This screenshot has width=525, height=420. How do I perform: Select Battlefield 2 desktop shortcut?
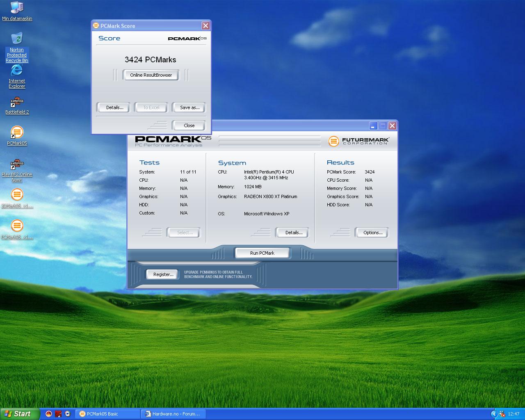tap(17, 105)
